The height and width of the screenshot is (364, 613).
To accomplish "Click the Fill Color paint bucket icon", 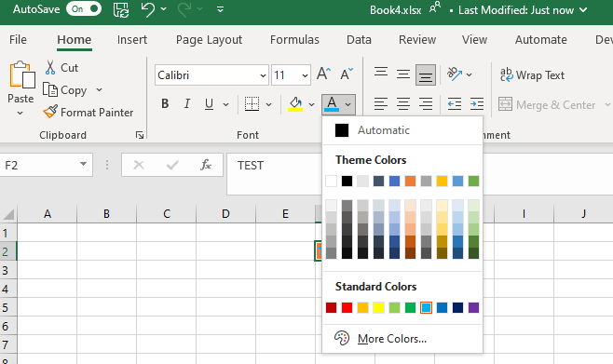I will click(295, 104).
